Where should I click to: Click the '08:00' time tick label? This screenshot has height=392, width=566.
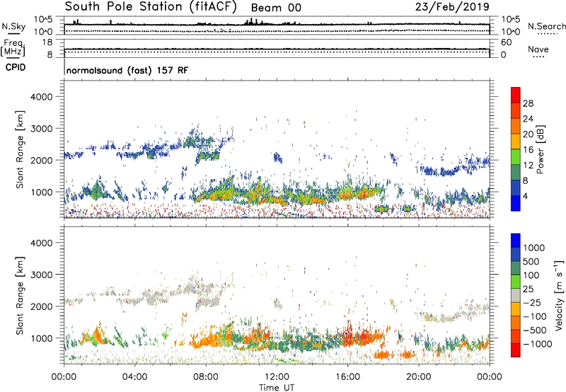pyautogui.click(x=206, y=377)
